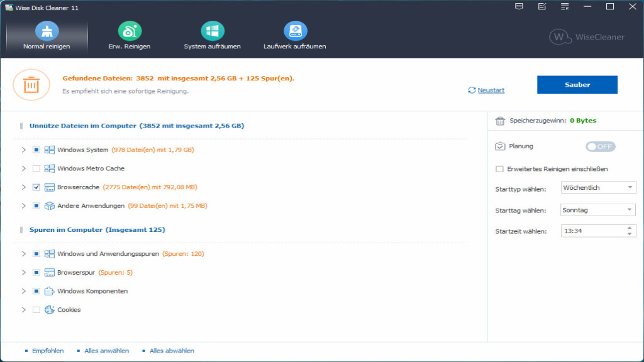Expand the Windows System tree item
Viewport: 644px width, 362px height.
[x=24, y=150]
